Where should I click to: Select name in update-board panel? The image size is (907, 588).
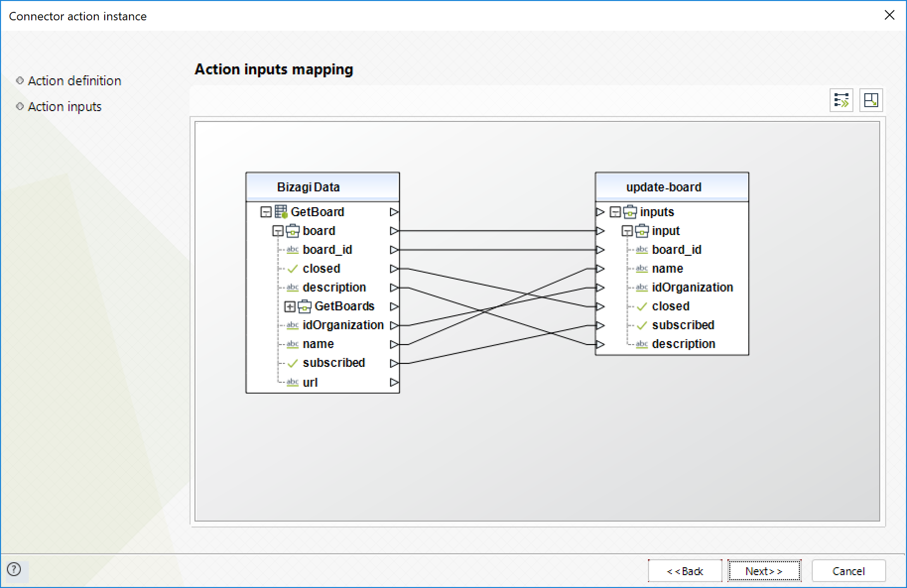(668, 268)
